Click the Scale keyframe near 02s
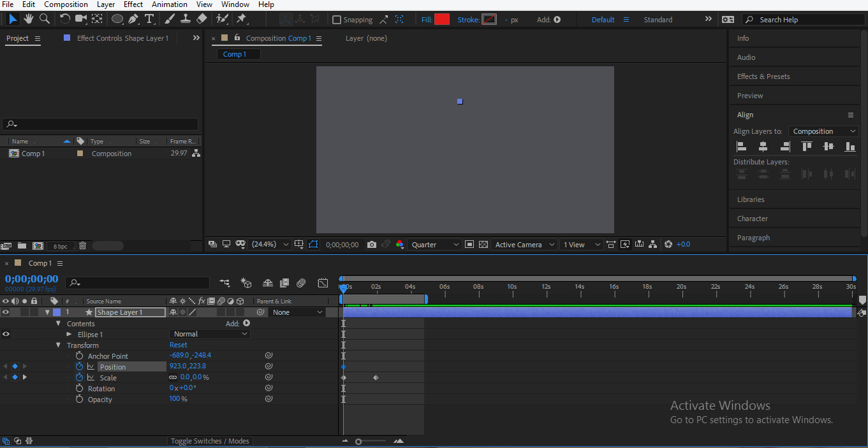868x448 pixels. (x=376, y=378)
